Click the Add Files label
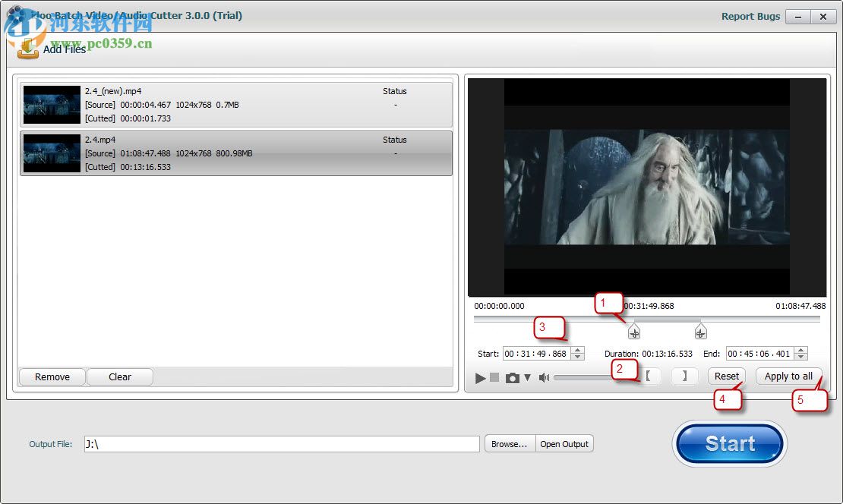 pos(65,49)
